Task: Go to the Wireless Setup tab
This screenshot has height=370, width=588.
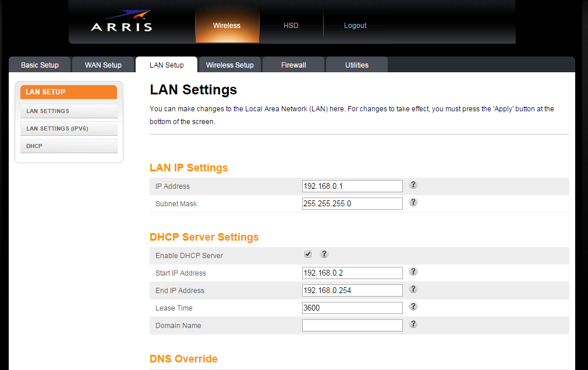Action: tap(229, 65)
